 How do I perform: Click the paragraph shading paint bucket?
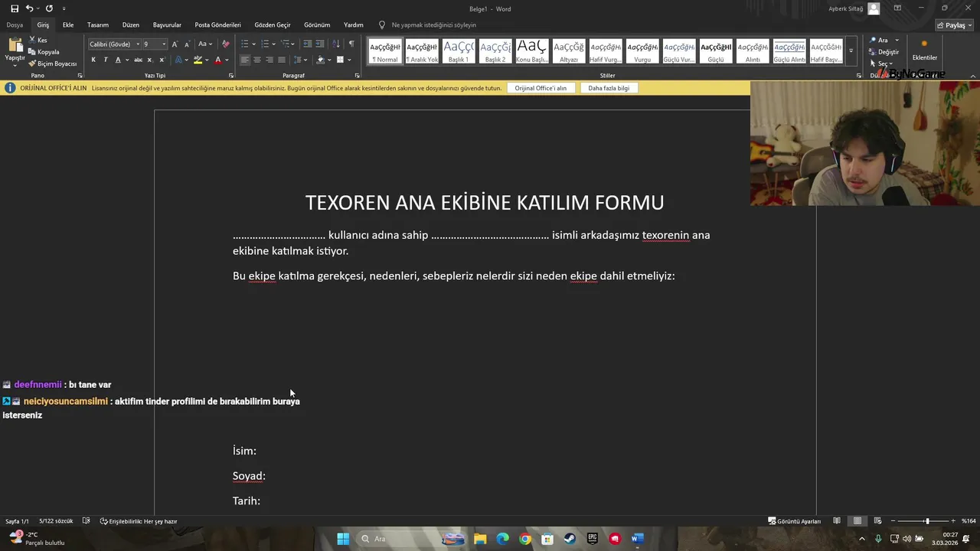coord(321,60)
